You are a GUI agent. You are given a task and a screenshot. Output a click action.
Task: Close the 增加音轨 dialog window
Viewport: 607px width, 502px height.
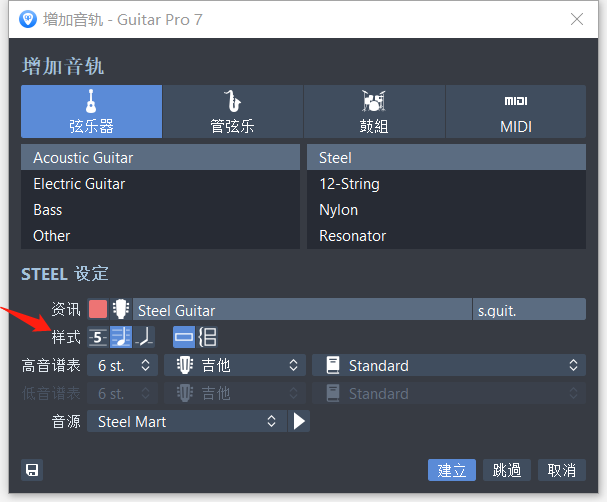tap(577, 19)
